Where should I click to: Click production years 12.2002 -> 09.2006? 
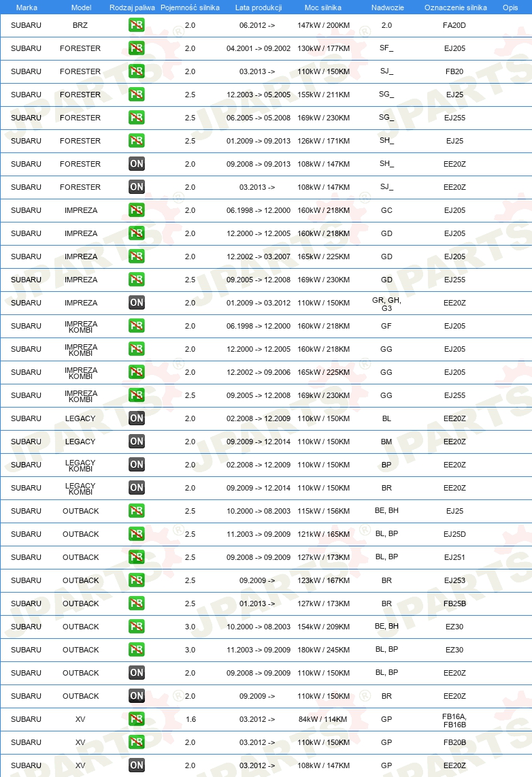coord(259,372)
